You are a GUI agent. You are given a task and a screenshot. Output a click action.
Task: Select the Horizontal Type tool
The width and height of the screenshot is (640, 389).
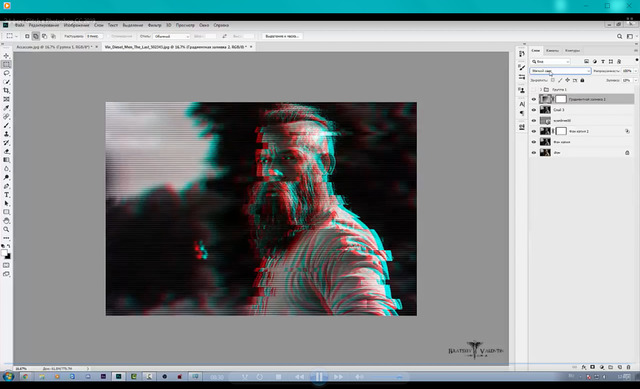point(6,195)
